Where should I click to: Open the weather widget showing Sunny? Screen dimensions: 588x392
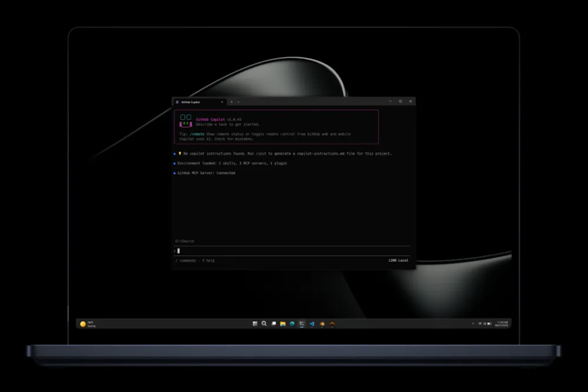pyautogui.click(x=88, y=324)
